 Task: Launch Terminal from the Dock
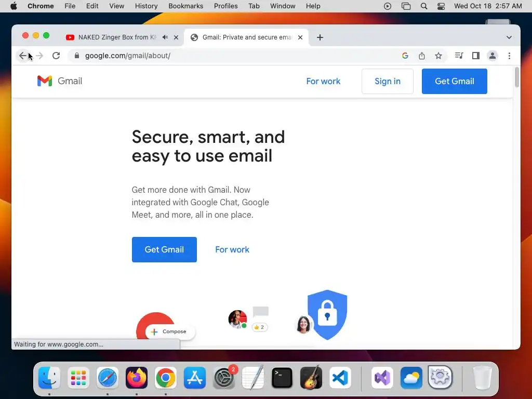pos(282,378)
